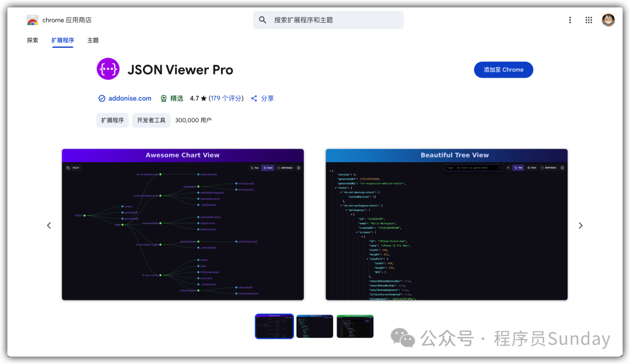This screenshot has height=364, width=630.
Task: Open the Google apps grid
Action: (589, 20)
